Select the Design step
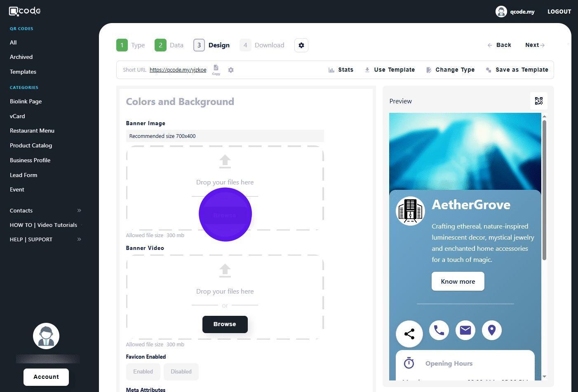This screenshot has width=578, height=392. tap(211, 45)
